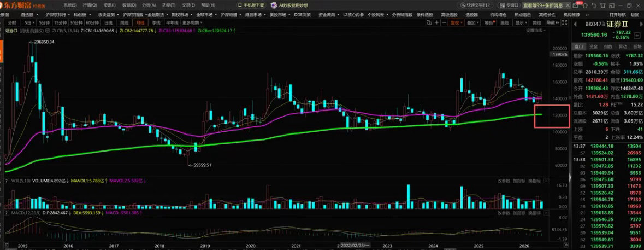The image size is (644, 250).
Task: Open the 资讯(I) menu
Action: 110,5
